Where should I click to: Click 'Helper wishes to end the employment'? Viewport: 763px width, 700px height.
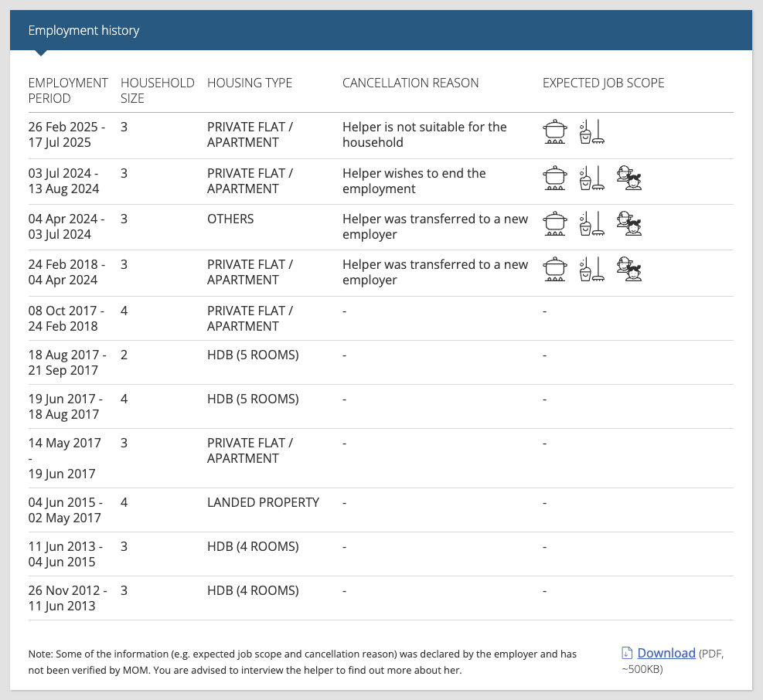tap(414, 181)
